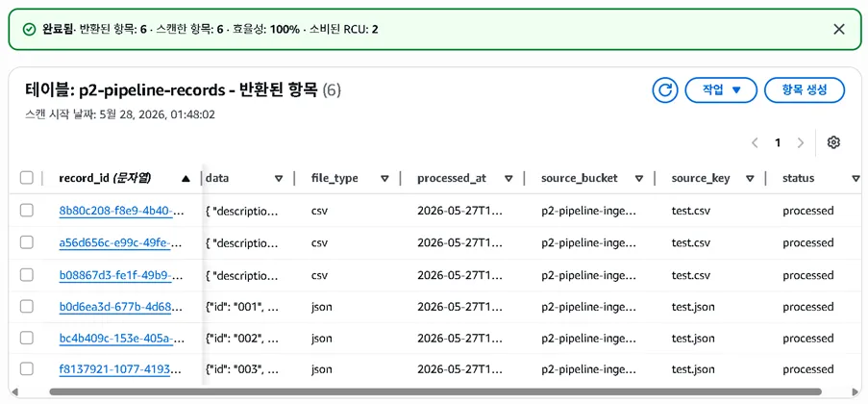This screenshot has height=404, width=868.
Task: Sort by the file_type column arrow
Action: click(x=384, y=179)
